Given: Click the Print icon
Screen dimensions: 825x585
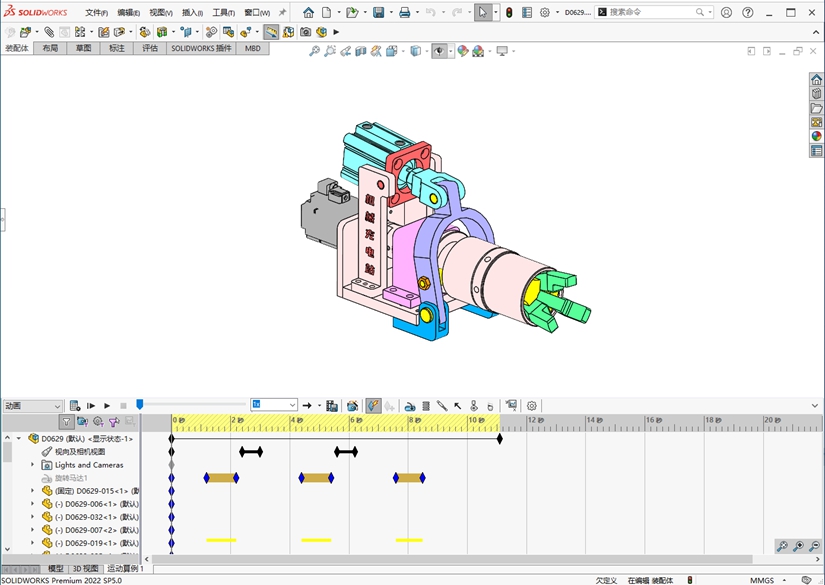Looking at the screenshot, I should point(405,13).
